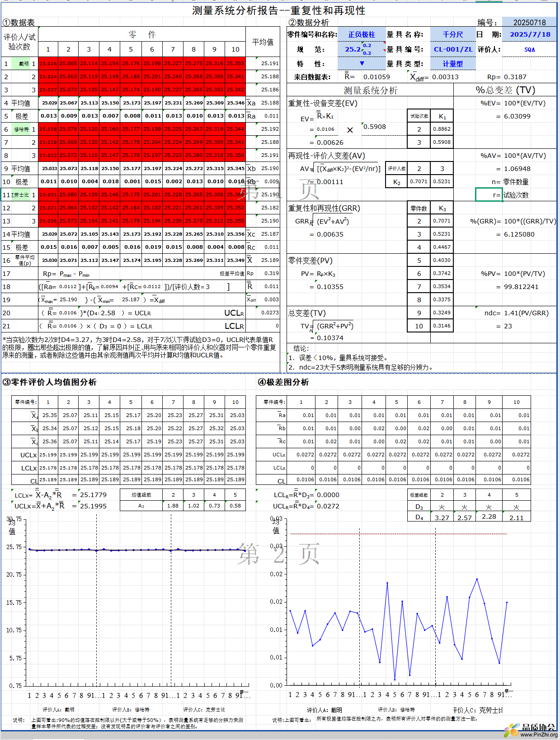Image resolution: width=560 pixels, height=740 pixels.
Task: Select the ndc result 23
Action: [x=508, y=326]
